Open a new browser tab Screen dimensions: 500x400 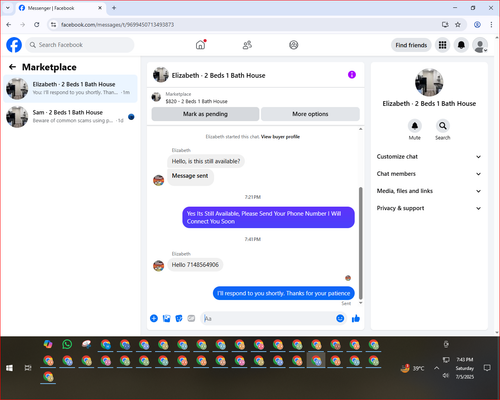(114, 8)
